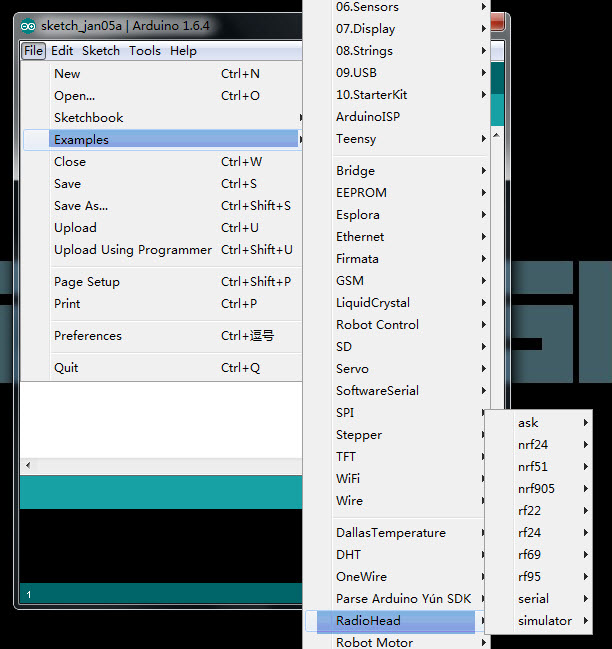Expand RadioHead rf24 examples
Viewport: 612px width, 649px height.
point(539,532)
